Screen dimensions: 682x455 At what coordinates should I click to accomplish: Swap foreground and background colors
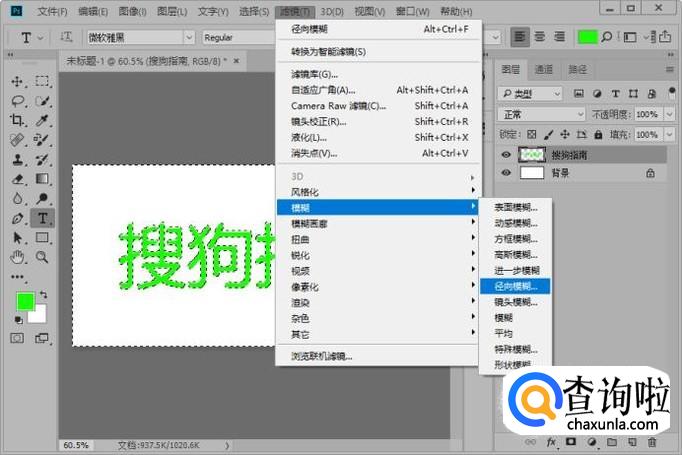(43, 294)
